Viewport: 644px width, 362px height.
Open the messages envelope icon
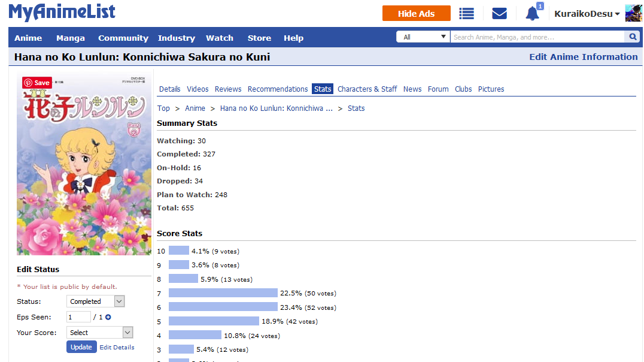click(499, 14)
